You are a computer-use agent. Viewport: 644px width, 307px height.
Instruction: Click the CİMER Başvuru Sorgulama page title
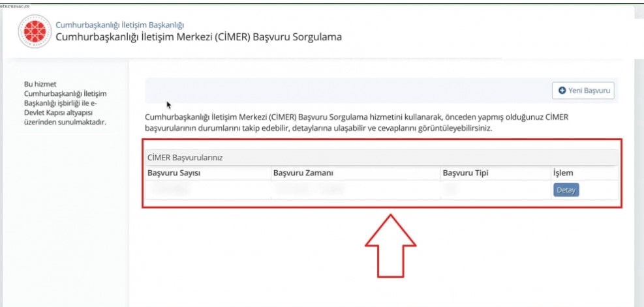pos(198,37)
